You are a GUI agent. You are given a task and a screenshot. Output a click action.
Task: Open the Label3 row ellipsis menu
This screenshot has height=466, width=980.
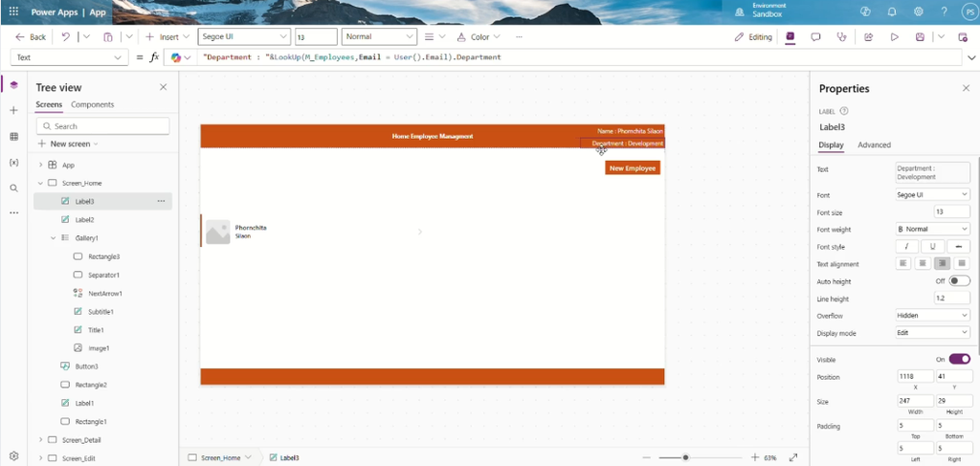[x=161, y=201]
